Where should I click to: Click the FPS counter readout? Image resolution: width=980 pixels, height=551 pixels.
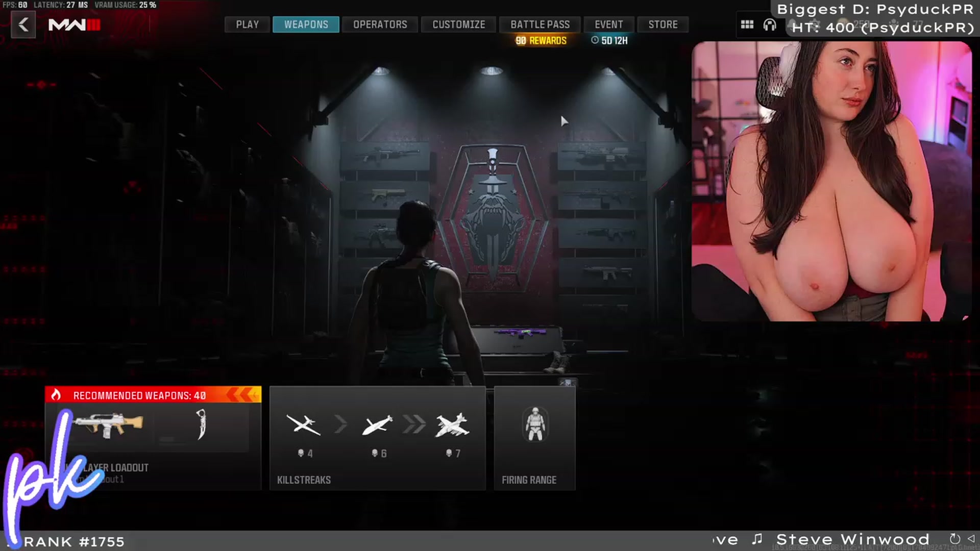15,5
